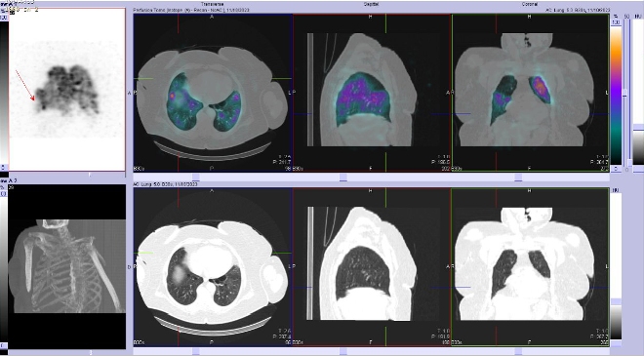Click the fused coronal SPECT/CT view
The width and height of the screenshot is (644, 356).
(x=530, y=93)
